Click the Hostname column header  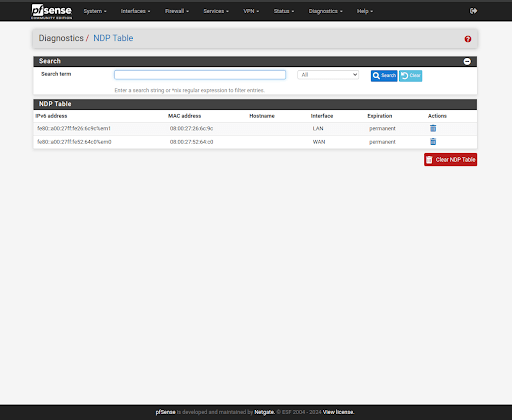tap(262, 116)
